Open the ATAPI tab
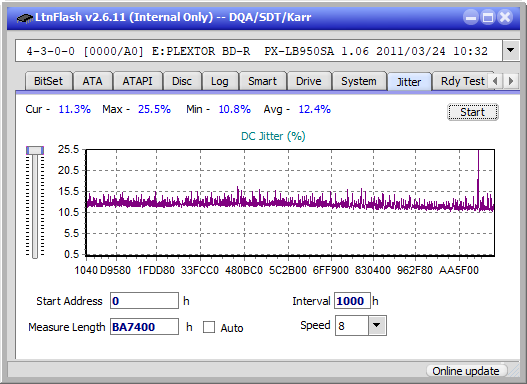 [137, 81]
